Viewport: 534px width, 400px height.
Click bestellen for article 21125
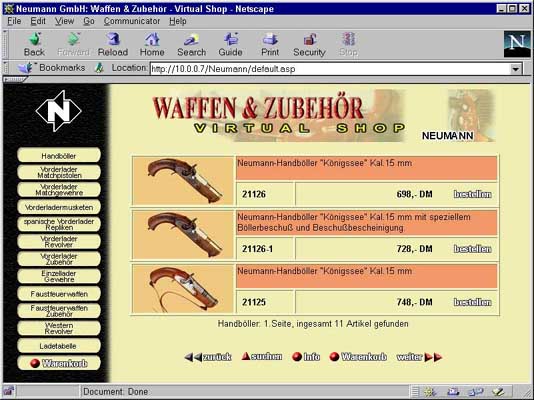472,302
